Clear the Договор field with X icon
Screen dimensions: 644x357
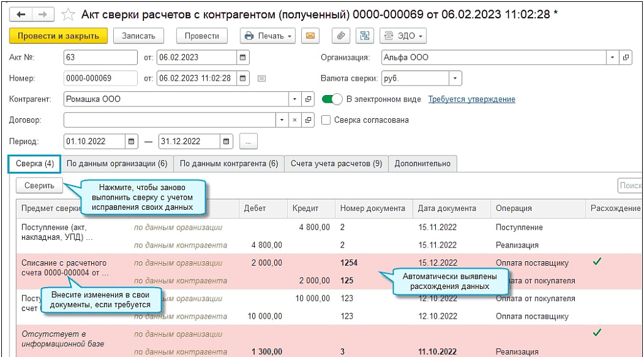pyautogui.click(x=295, y=120)
